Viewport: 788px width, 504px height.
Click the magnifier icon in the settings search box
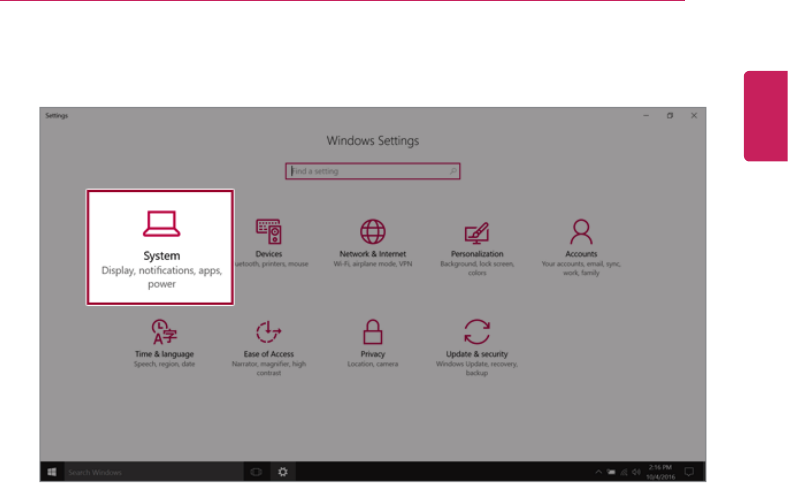point(453,171)
